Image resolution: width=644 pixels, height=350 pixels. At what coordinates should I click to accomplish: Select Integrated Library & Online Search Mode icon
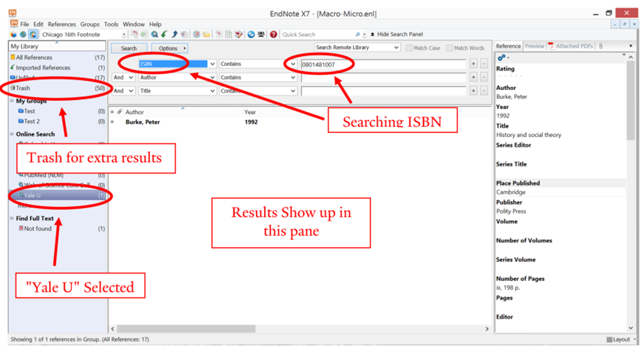pos(34,35)
